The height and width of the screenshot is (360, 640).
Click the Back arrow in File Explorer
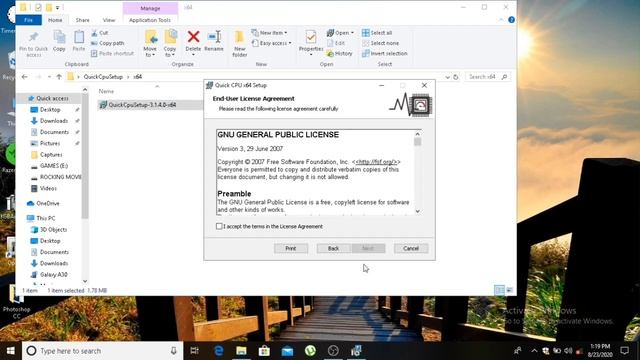coord(24,77)
